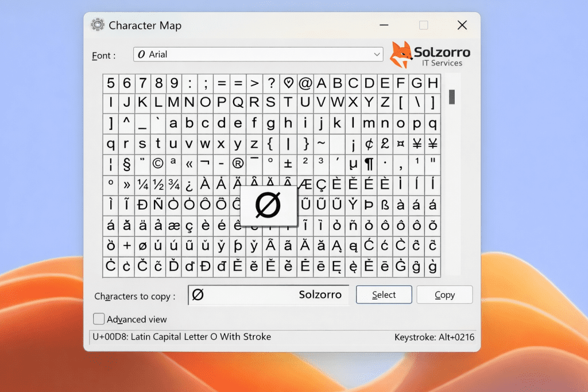Select the micro sign µ character
588x392 pixels.
pos(353,164)
